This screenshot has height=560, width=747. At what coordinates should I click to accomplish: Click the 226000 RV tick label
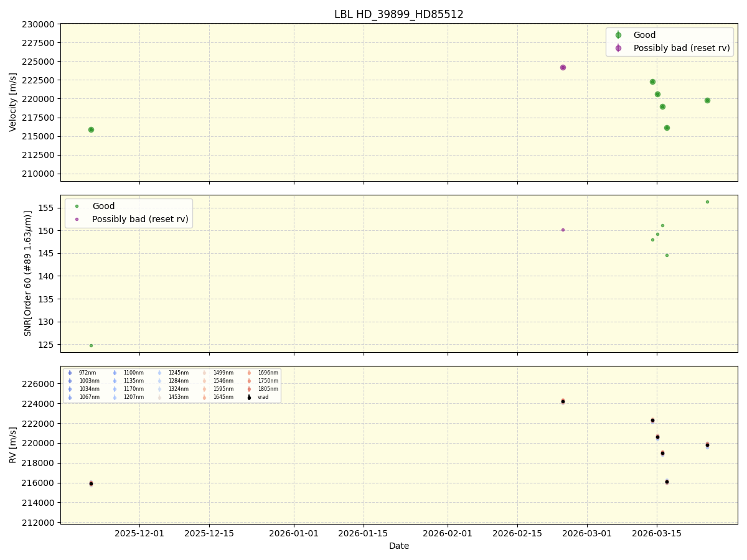(x=39, y=384)
